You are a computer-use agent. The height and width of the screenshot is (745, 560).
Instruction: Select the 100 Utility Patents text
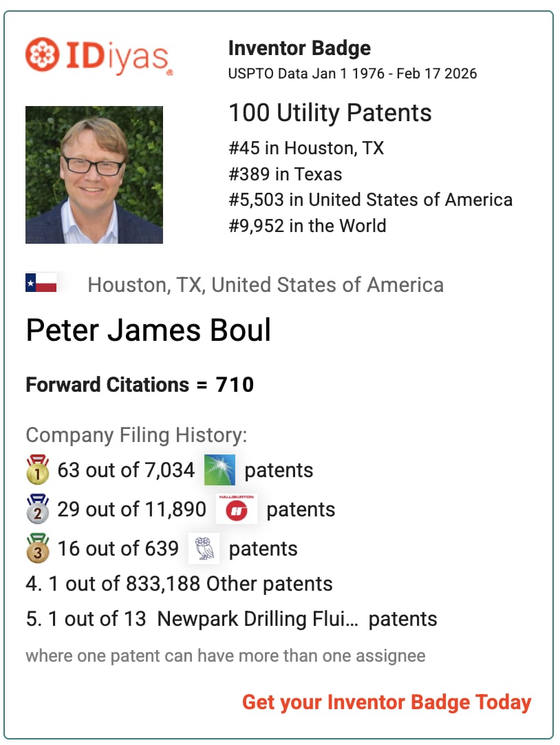pos(330,113)
